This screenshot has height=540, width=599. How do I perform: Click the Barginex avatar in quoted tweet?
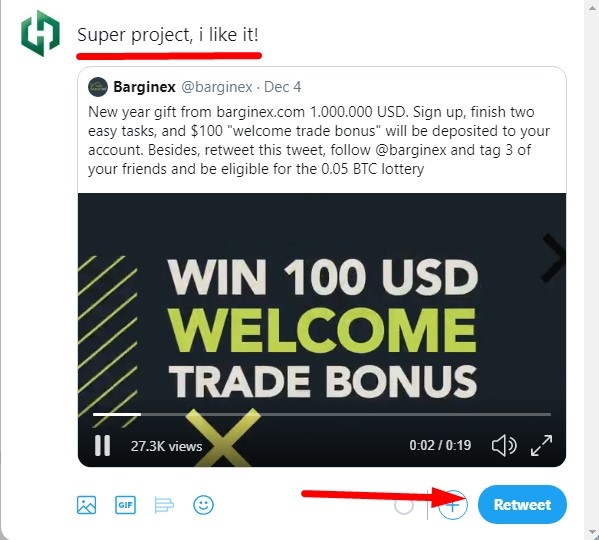pyautogui.click(x=98, y=87)
